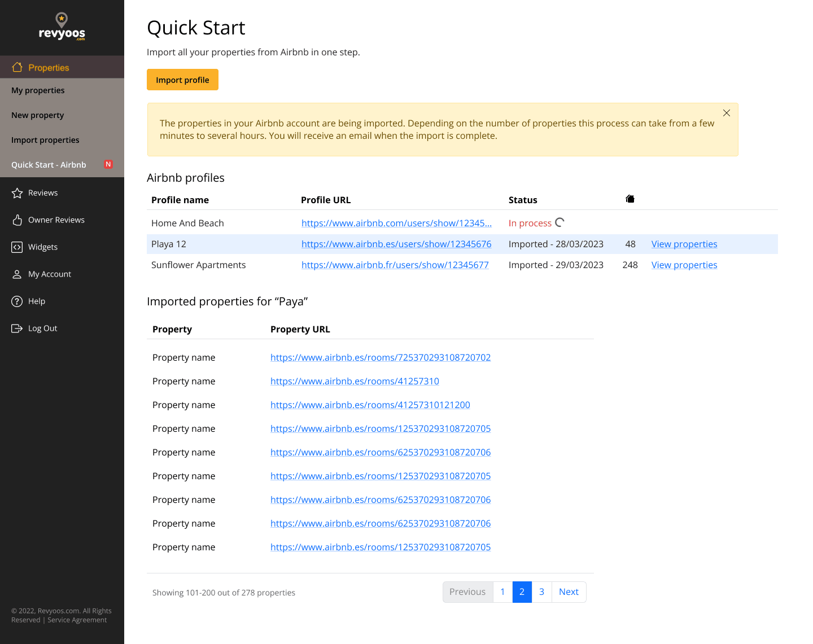813x644 pixels.
Task: Click the Widgets code icon
Action: tap(17, 247)
